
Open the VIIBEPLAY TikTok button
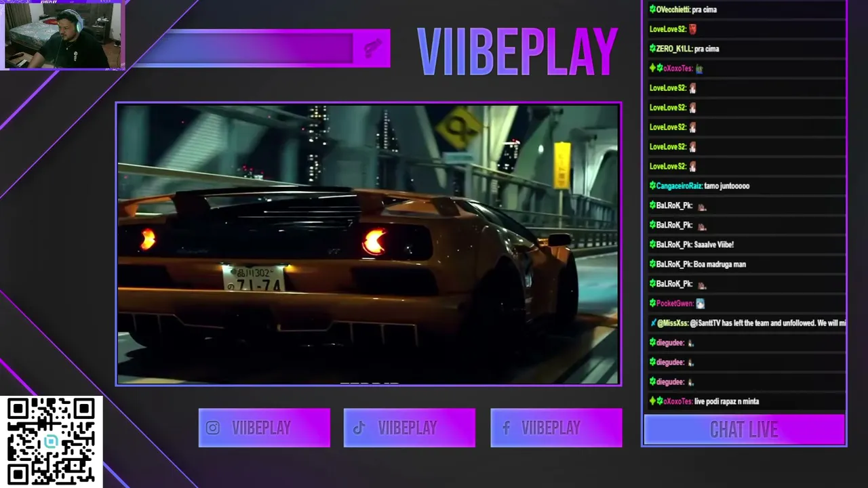410,428
